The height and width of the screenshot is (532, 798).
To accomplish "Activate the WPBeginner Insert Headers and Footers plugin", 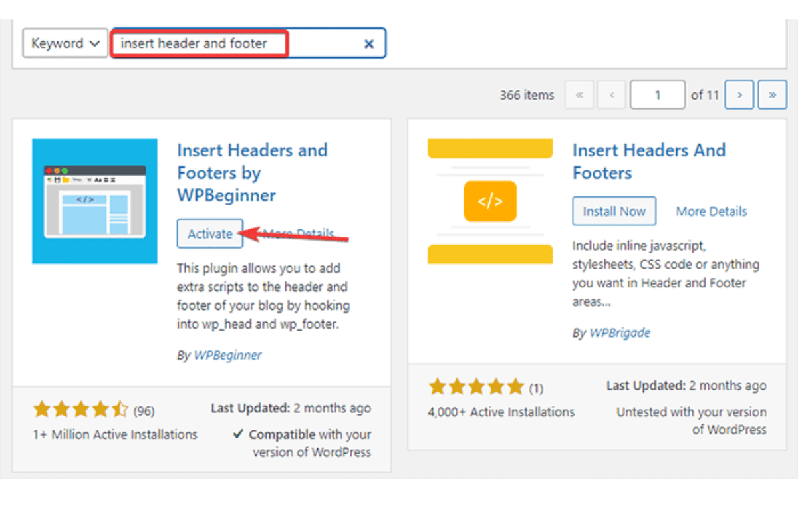I will click(210, 233).
